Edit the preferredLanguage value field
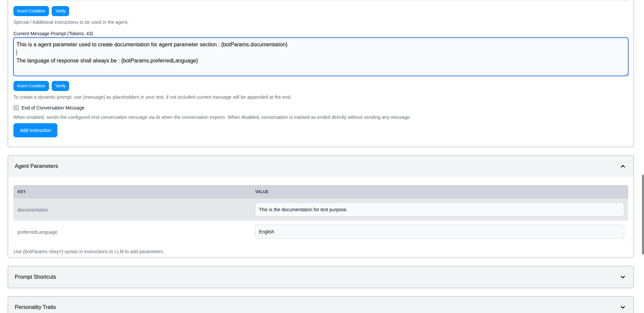 click(x=439, y=232)
